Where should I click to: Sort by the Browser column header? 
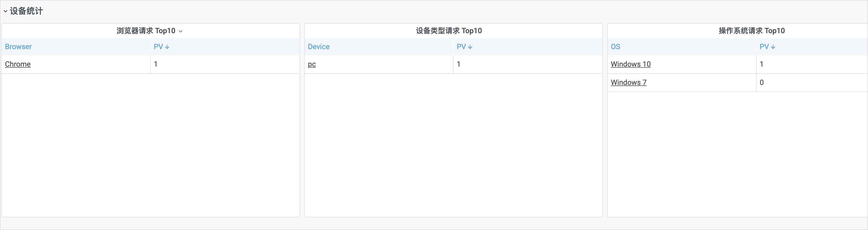click(x=18, y=47)
